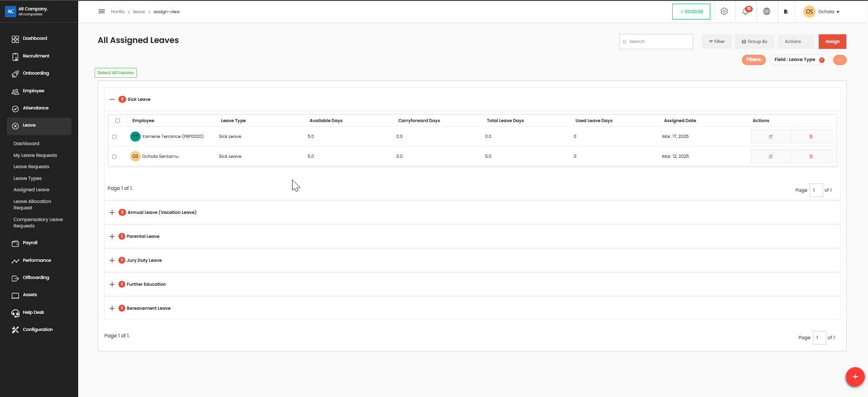
Task: Open language globe icon
Action: pyautogui.click(x=767, y=11)
